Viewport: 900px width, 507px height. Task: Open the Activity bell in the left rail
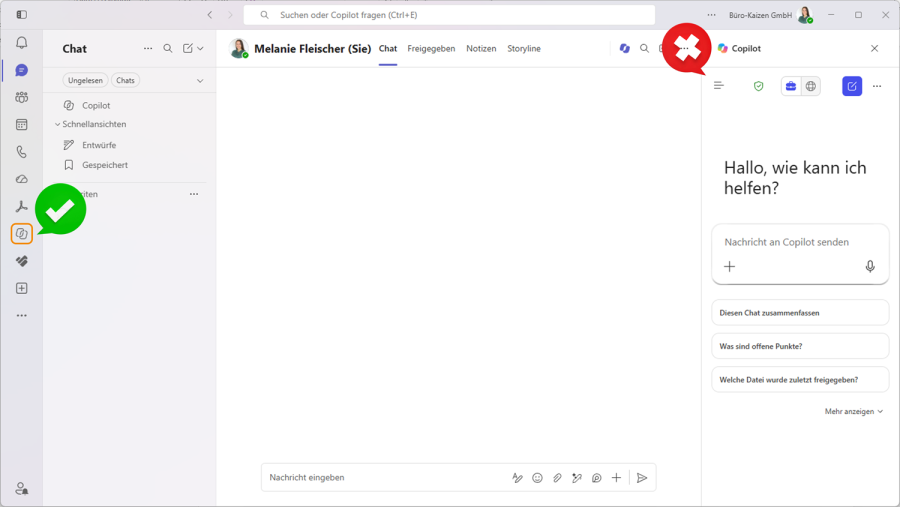click(21, 42)
